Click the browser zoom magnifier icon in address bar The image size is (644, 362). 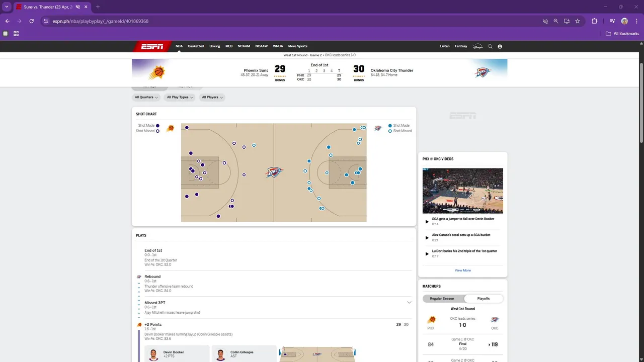tap(556, 21)
